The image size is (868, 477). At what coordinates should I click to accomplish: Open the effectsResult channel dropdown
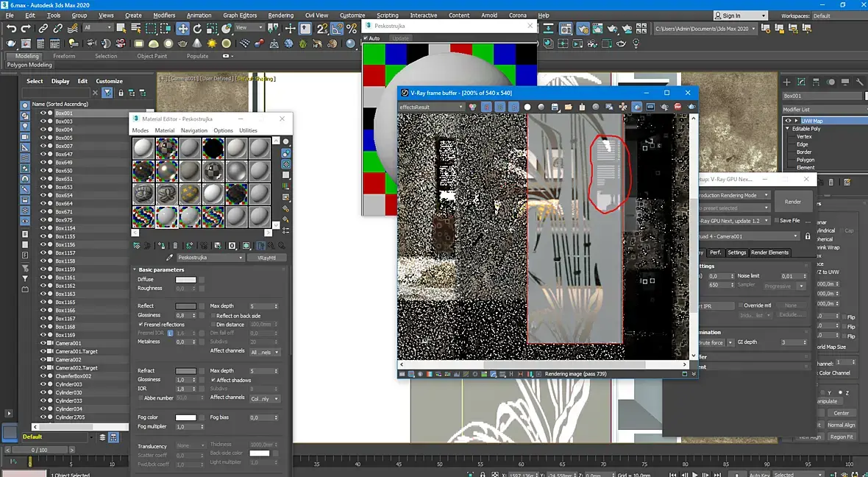pyautogui.click(x=430, y=107)
